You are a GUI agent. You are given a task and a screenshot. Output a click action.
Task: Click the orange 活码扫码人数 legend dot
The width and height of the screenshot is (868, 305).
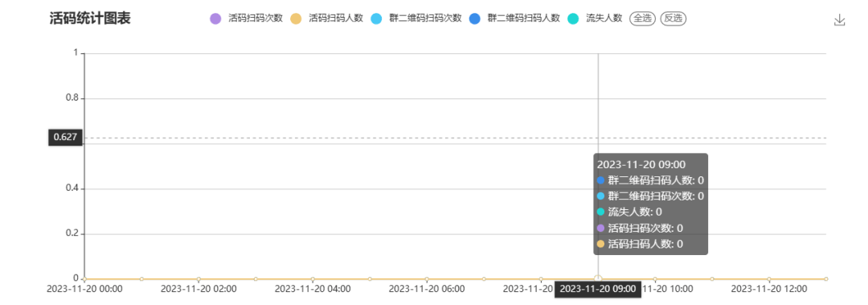click(296, 19)
